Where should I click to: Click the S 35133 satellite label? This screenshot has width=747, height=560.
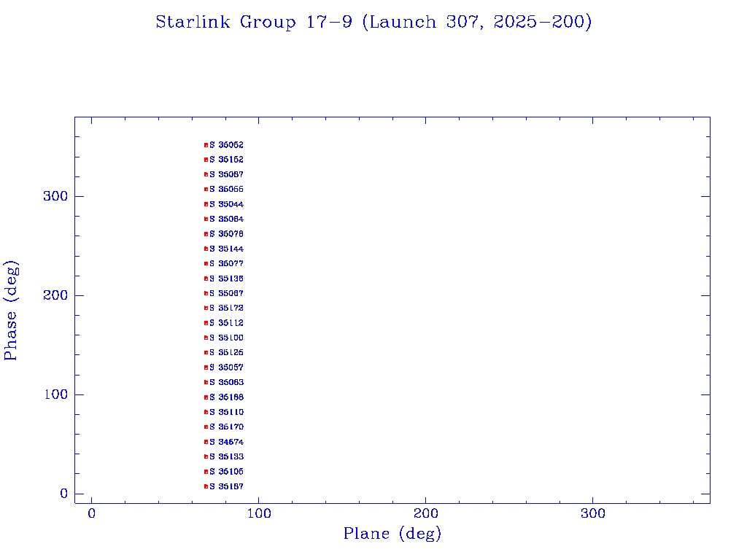pyautogui.click(x=227, y=456)
